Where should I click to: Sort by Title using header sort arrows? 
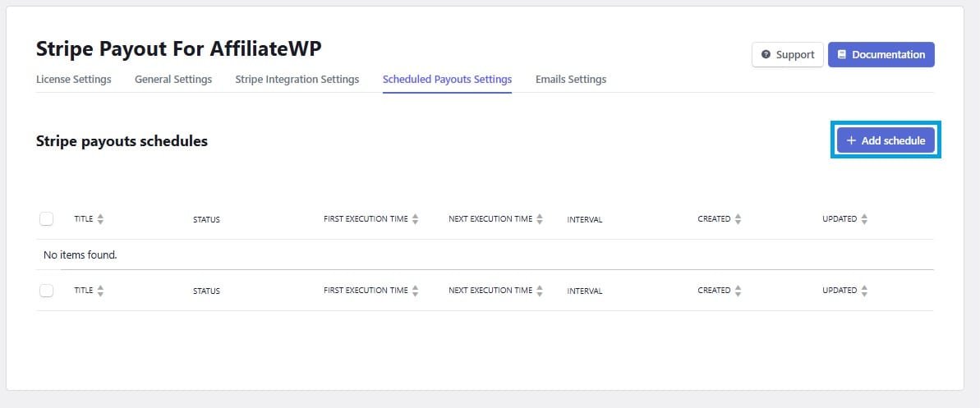pyautogui.click(x=100, y=219)
